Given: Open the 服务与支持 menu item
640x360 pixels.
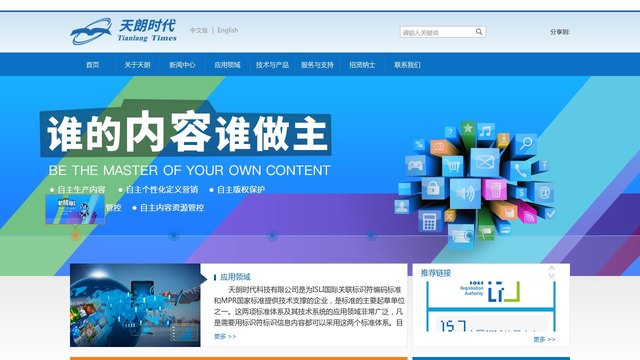Looking at the screenshot, I should click(317, 64).
